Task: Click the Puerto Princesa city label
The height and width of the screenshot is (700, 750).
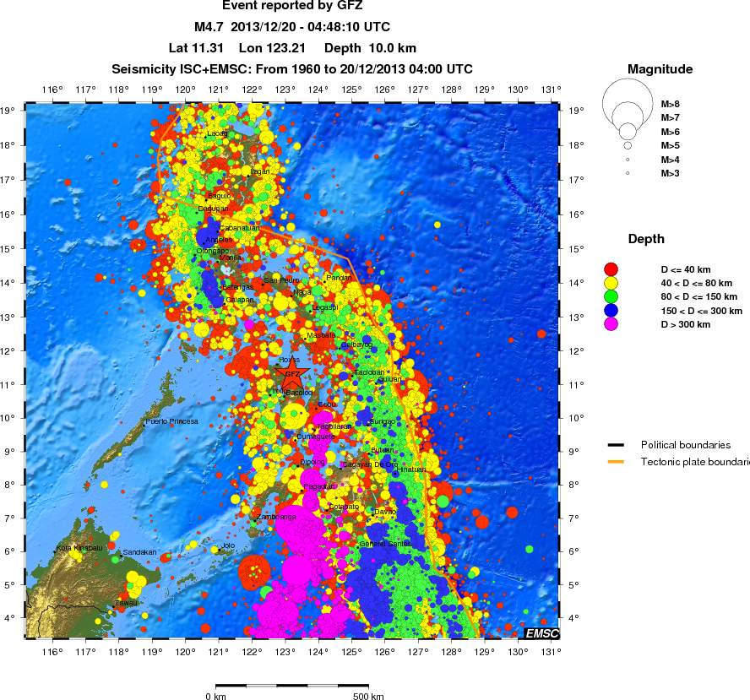Action: click(x=171, y=421)
